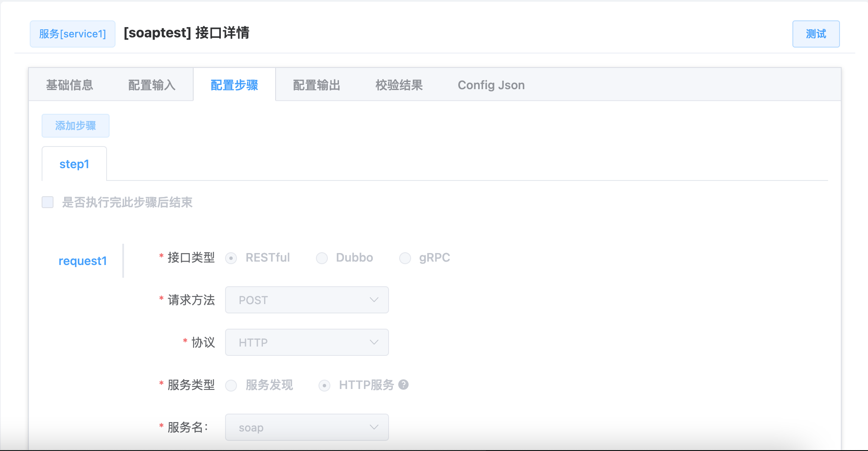Image resolution: width=868 pixels, height=451 pixels.
Task: Click the [soaptest] 接口详情 heading
Action: point(186,33)
